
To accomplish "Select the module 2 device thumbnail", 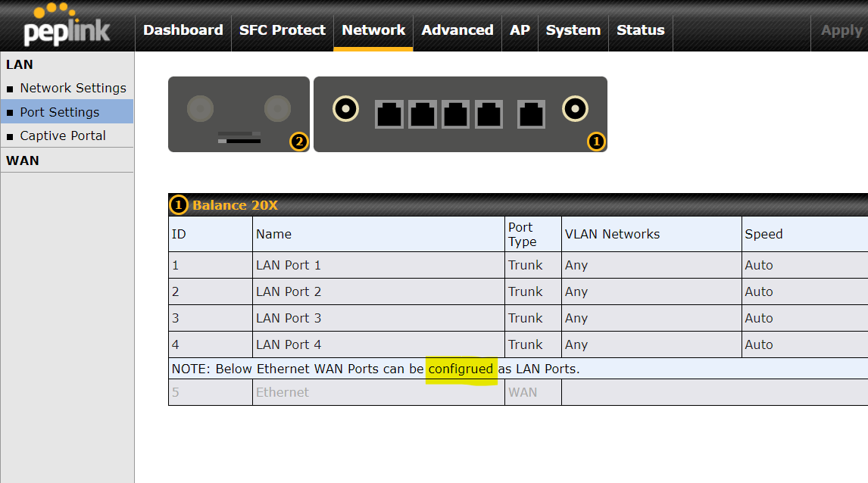I will point(238,114).
